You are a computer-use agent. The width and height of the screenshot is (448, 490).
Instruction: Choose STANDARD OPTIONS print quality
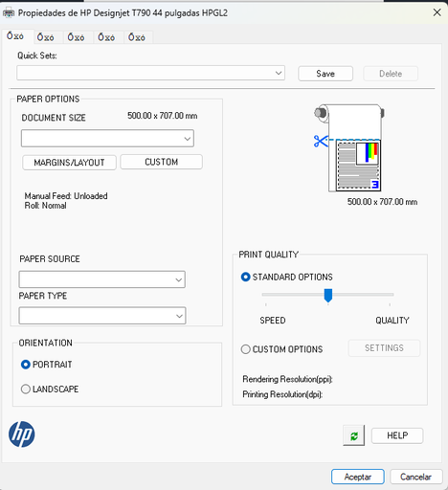[x=245, y=277]
